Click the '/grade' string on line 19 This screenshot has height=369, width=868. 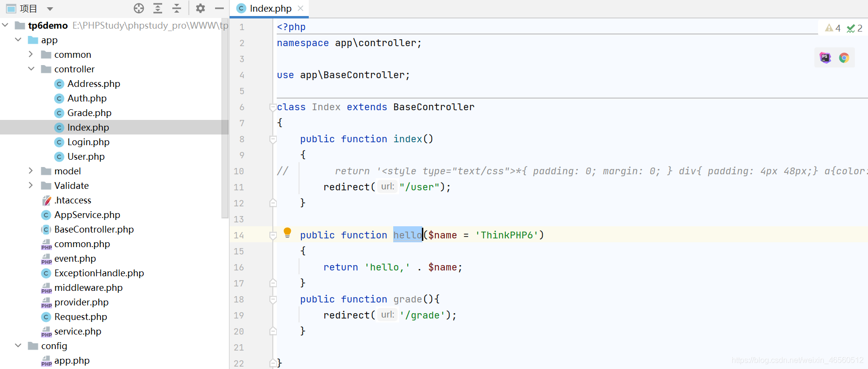coord(422,315)
